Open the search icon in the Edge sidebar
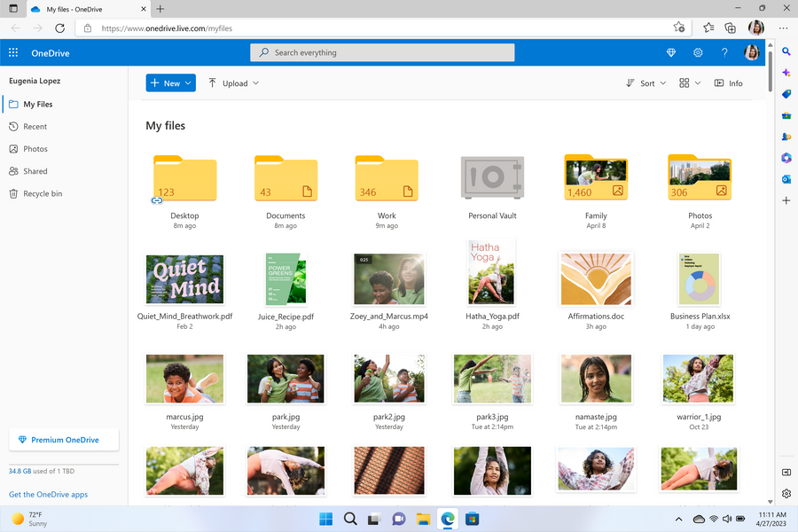This screenshot has width=798, height=532. (786, 51)
